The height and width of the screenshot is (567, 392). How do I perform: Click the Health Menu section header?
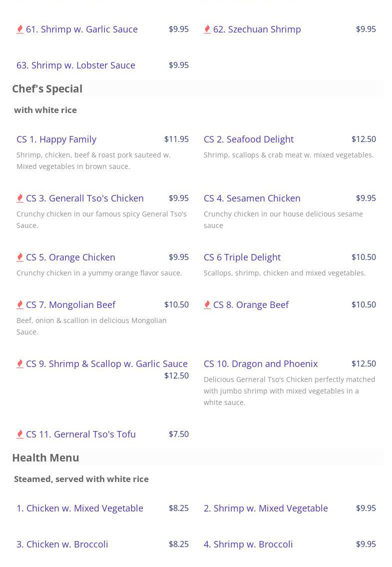click(45, 457)
